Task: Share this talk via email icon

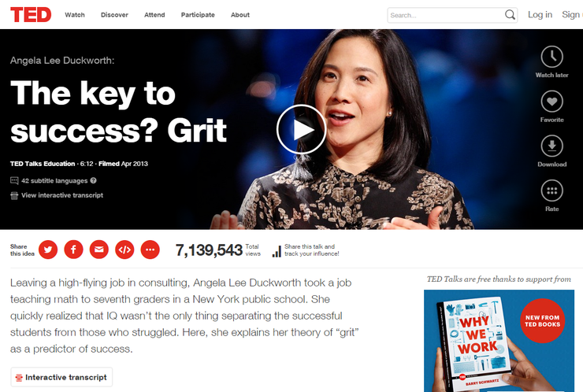Action: (x=99, y=250)
